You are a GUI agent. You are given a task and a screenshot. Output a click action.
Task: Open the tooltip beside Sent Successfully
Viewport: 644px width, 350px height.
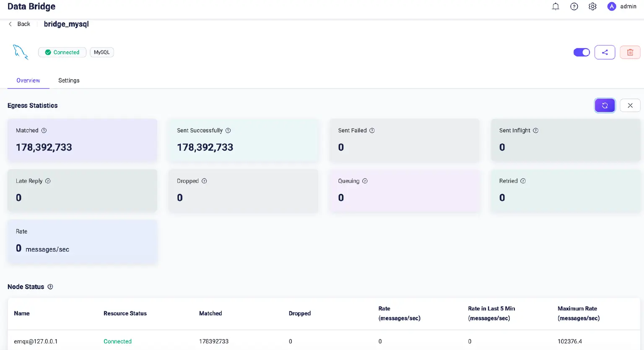pyautogui.click(x=228, y=131)
